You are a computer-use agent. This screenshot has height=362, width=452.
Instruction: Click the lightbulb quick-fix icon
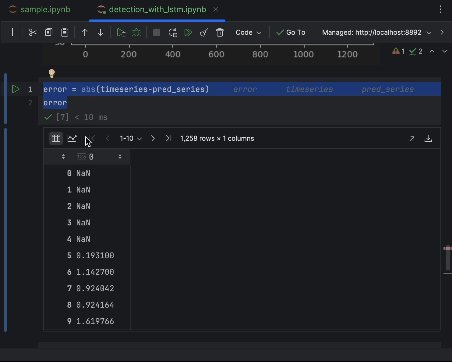click(52, 73)
